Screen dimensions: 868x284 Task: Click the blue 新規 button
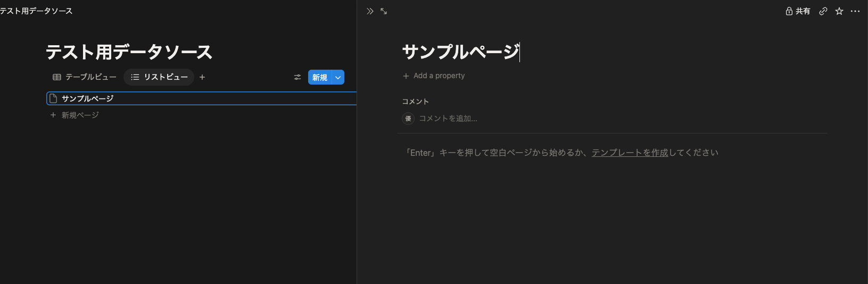pyautogui.click(x=320, y=77)
